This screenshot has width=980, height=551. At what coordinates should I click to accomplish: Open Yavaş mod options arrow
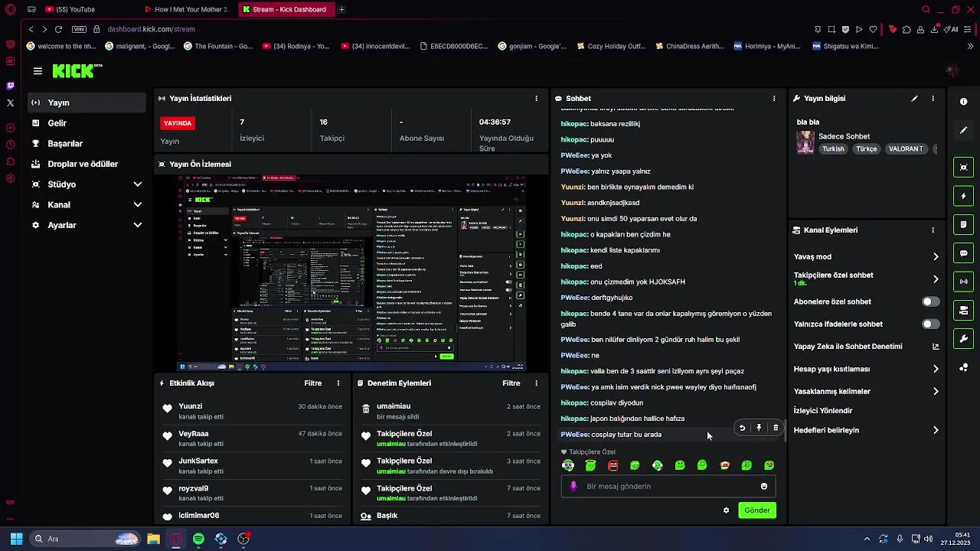pos(936,257)
